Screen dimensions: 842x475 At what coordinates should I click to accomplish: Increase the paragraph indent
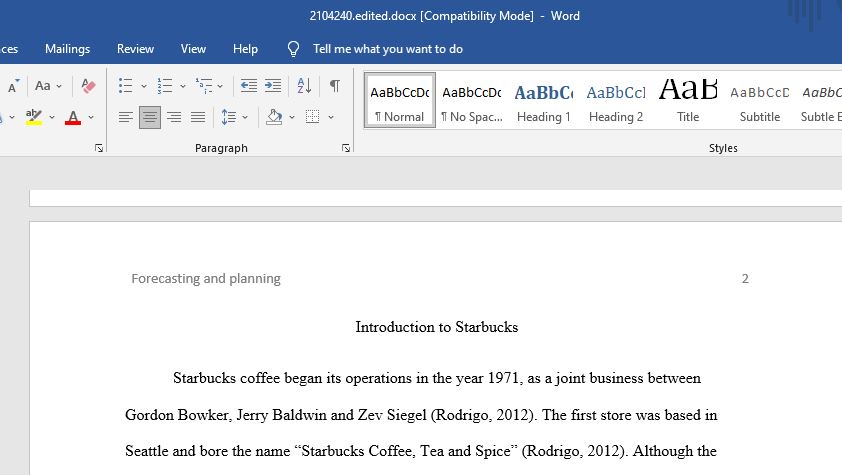point(273,85)
